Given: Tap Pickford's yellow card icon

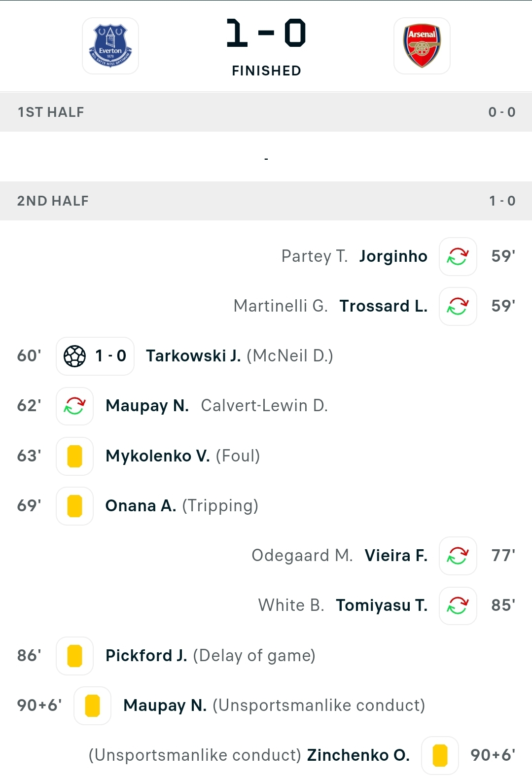Looking at the screenshot, I should [75, 656].
